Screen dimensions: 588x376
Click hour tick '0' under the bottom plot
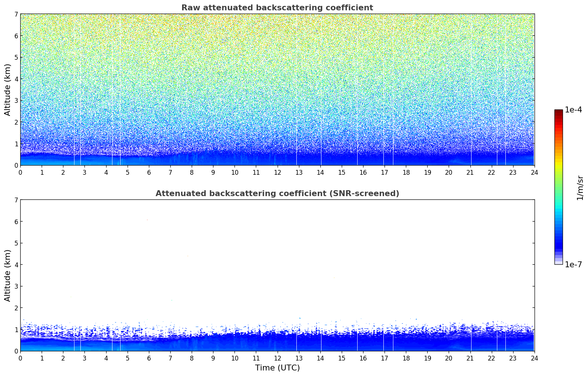[x=20, y=358]
